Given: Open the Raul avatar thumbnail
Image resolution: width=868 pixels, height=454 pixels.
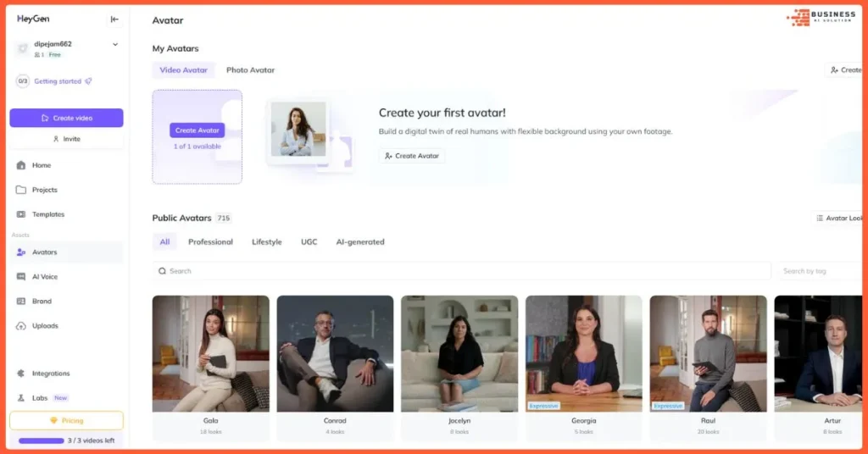Looking at the screenshot, I should [x=708, y=353].
